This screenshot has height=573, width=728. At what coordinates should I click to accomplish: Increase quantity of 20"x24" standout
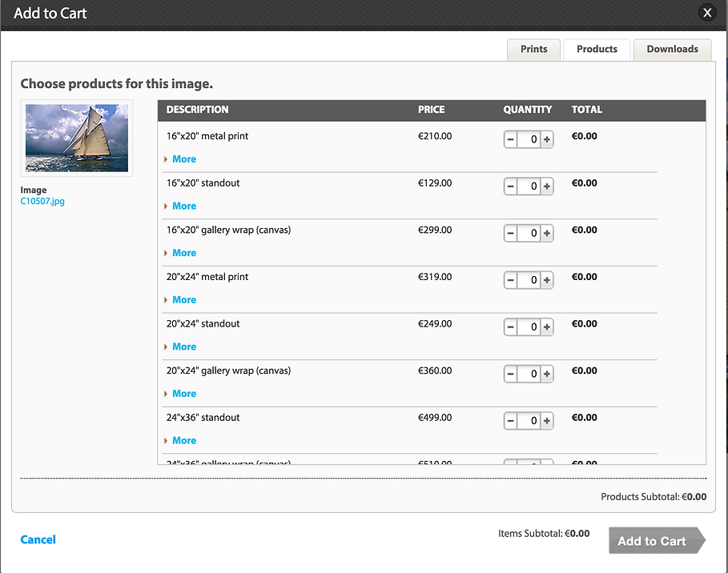(x=547, y=327)
